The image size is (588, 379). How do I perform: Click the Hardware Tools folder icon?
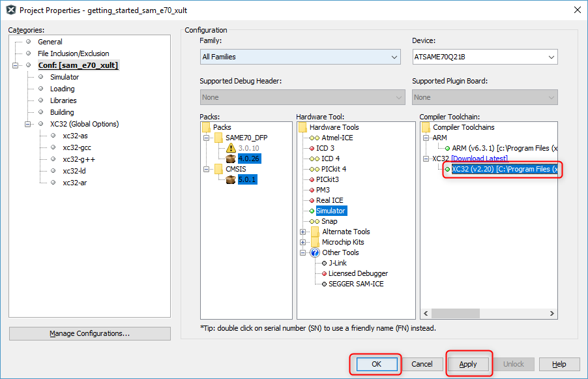303,127
